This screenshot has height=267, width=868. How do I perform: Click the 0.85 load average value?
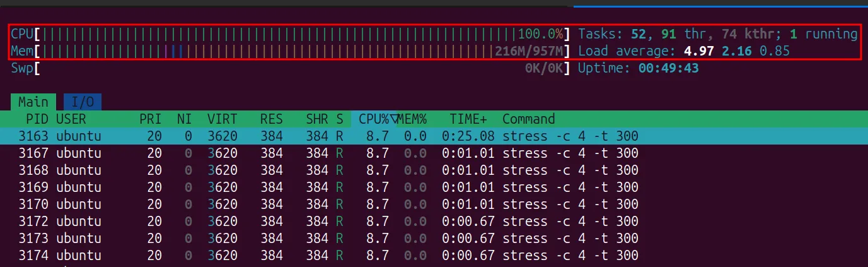(x=775, y=50)
